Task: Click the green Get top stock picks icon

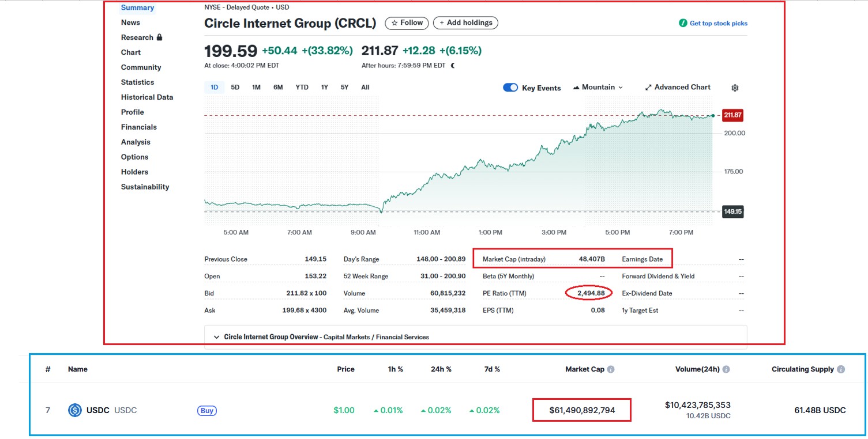Action: tap(683, 24)
